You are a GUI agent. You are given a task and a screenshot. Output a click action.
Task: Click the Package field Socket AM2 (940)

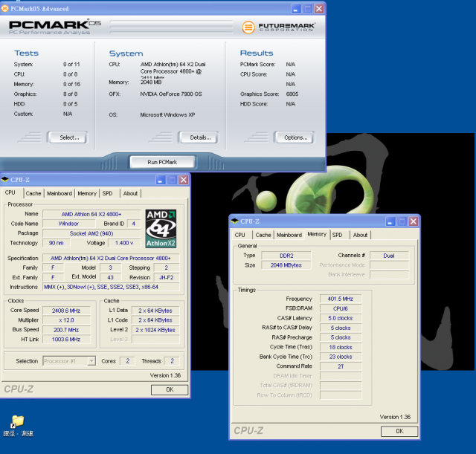(x=91, y=233)
